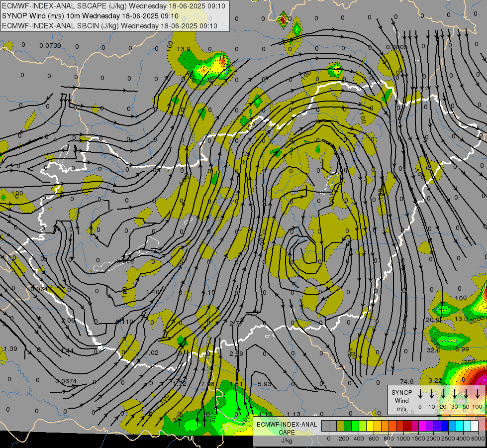Click the 20.9 value on the map
The height and width of the screenshot is (448, 487).
[433, 320]
